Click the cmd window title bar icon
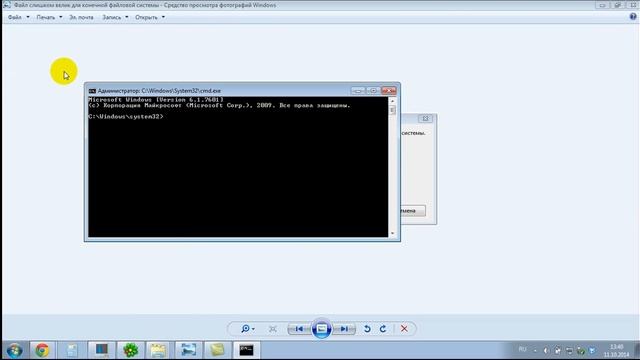The height and width of the screenshot is (360, 640). (92, 91)
